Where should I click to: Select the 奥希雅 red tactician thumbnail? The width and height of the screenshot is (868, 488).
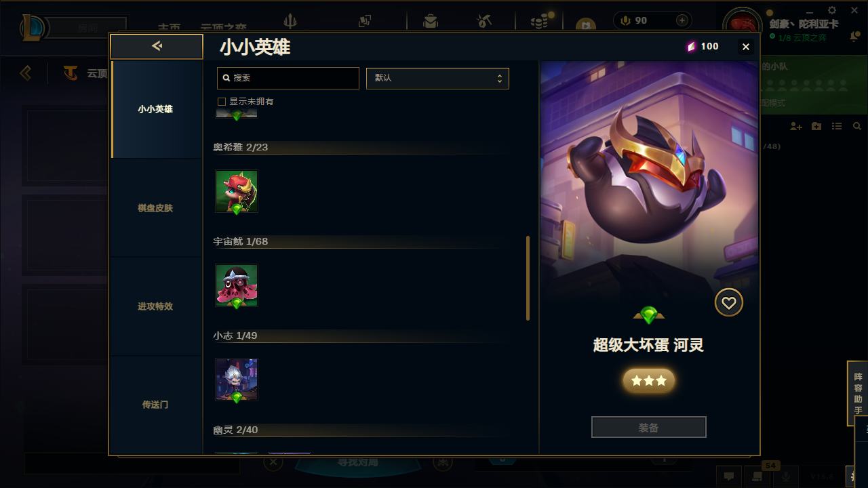[x=237, y=191]
